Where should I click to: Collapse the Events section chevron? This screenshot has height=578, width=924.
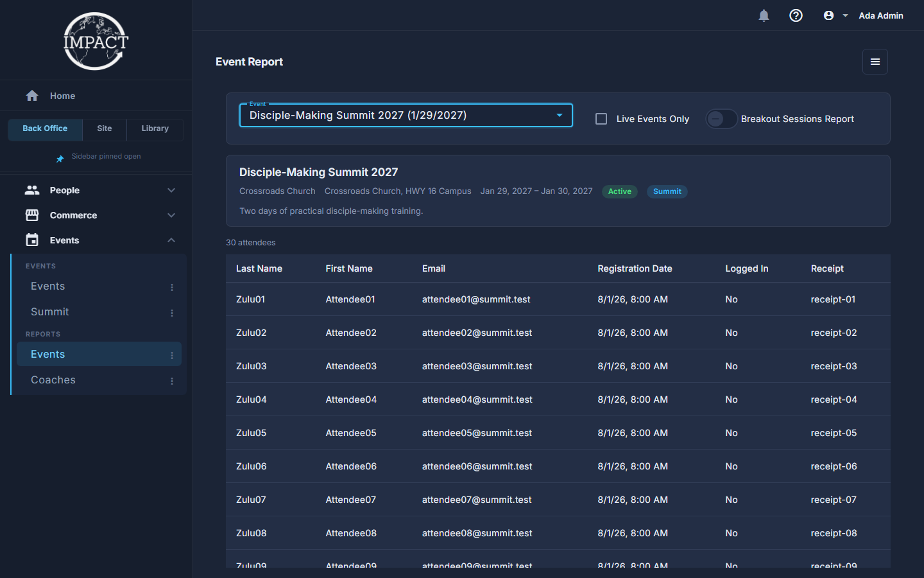(x=171, y=240)
